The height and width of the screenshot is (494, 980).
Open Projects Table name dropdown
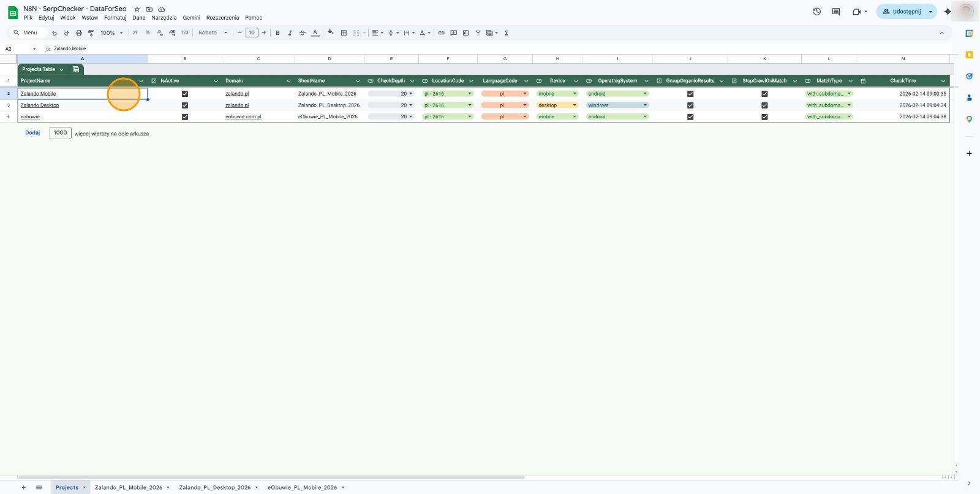[x=61, y=69]
